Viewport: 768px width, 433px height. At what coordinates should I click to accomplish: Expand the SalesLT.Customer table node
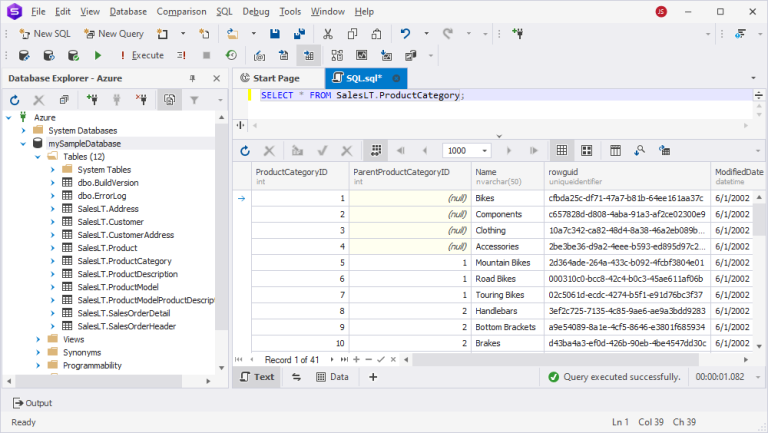point(53,222)
